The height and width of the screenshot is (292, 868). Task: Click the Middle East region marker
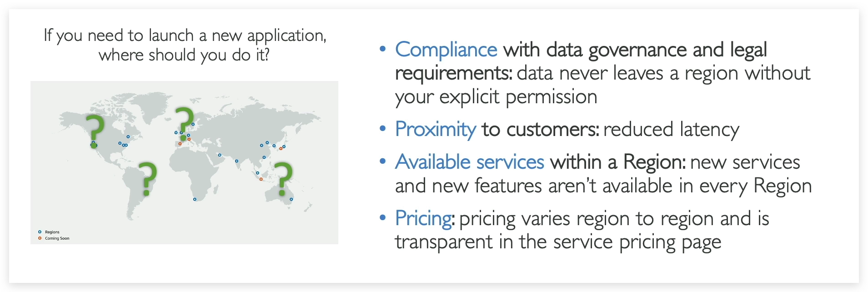coord(219,155)
